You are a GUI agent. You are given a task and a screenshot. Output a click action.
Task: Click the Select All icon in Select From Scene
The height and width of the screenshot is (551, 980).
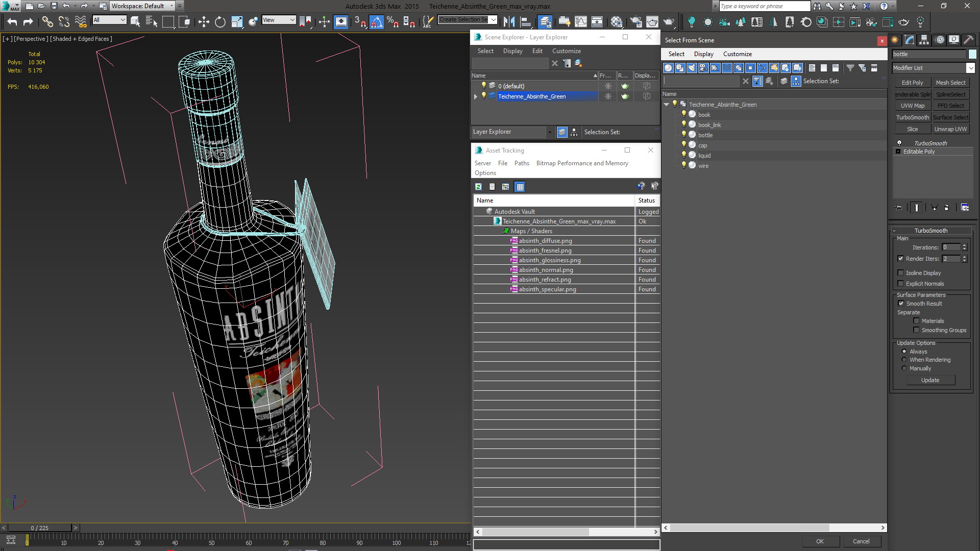[812, 68]
